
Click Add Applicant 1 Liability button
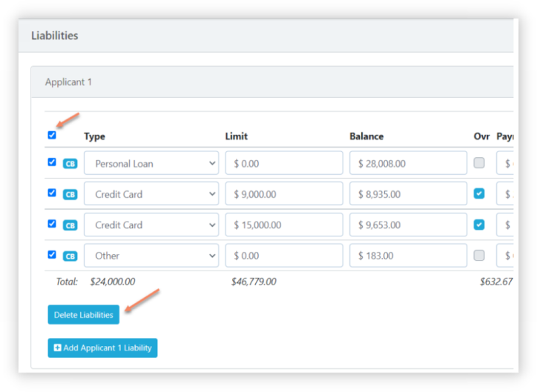(102, 348)
